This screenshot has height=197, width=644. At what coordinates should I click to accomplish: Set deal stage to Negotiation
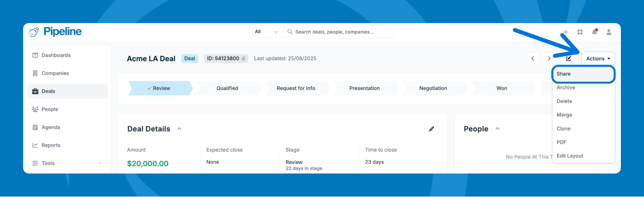433,89
